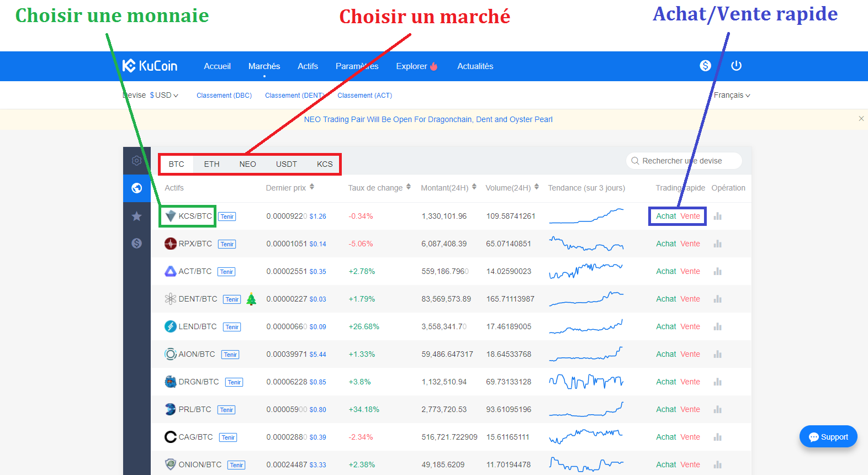
Task: Open chart icon for ACT/BTC row
Action: (717, 271)
